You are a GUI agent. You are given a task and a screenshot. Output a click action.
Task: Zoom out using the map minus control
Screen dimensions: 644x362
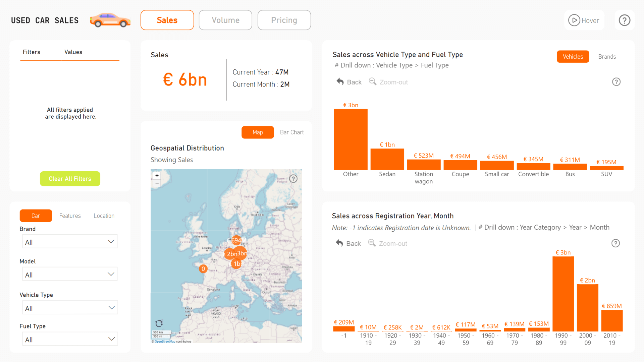click(157, 183)
